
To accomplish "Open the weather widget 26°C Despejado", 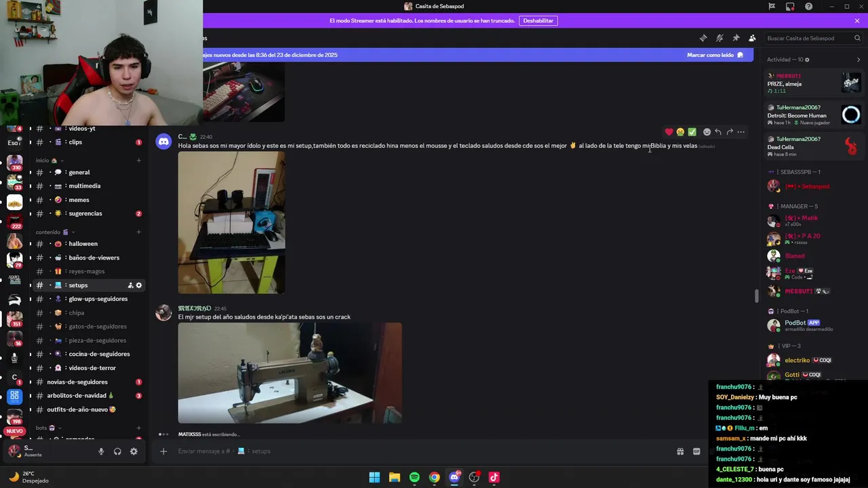I will [28, 477].
